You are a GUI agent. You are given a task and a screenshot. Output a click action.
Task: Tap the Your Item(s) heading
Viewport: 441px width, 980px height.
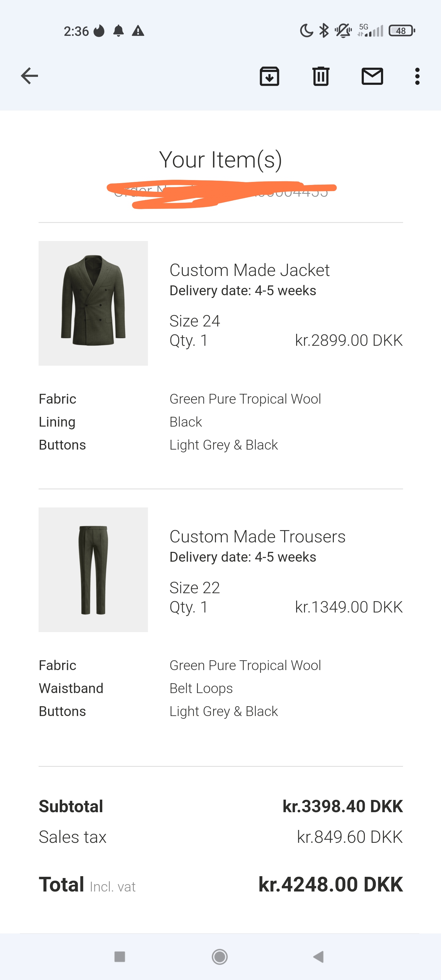tap(221, 159)
